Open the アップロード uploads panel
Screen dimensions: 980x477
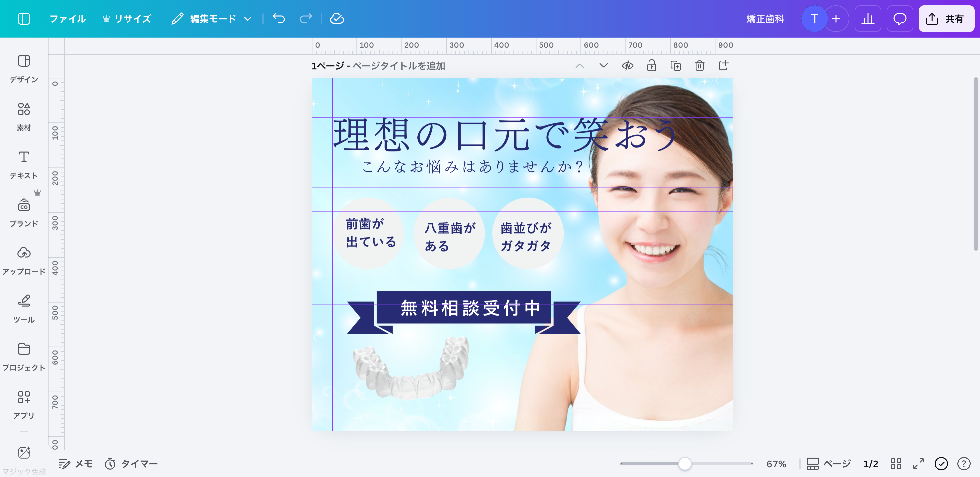click(x=24, y=260)
